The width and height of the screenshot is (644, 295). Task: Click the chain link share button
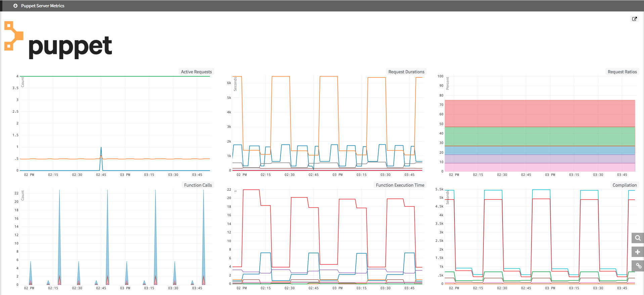638,266
